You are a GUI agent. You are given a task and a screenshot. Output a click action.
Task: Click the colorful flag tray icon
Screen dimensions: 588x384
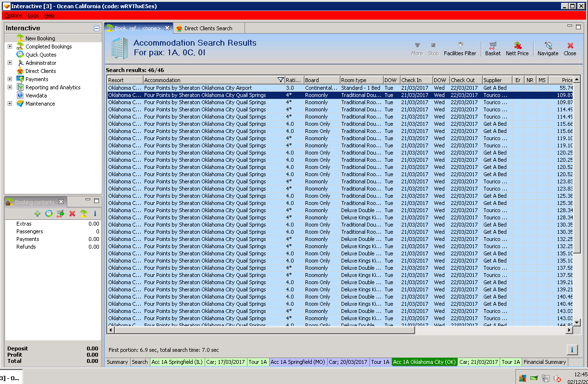(523, 378)
